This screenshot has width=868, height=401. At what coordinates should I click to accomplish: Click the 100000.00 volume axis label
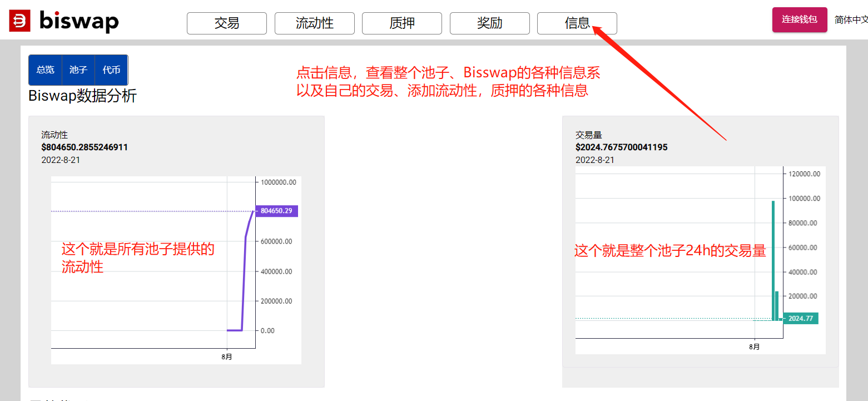[805, 199]
